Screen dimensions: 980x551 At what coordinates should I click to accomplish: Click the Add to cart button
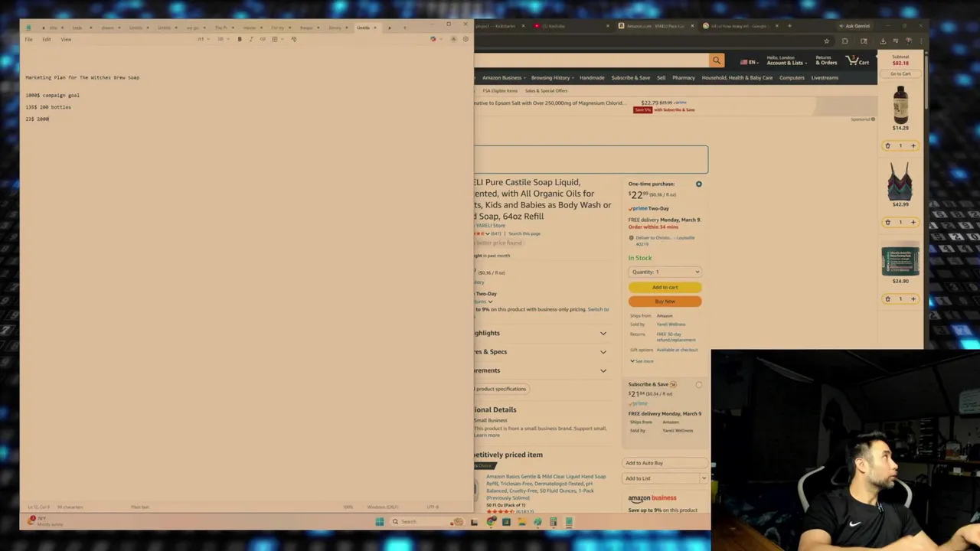(x=665, y=287)
